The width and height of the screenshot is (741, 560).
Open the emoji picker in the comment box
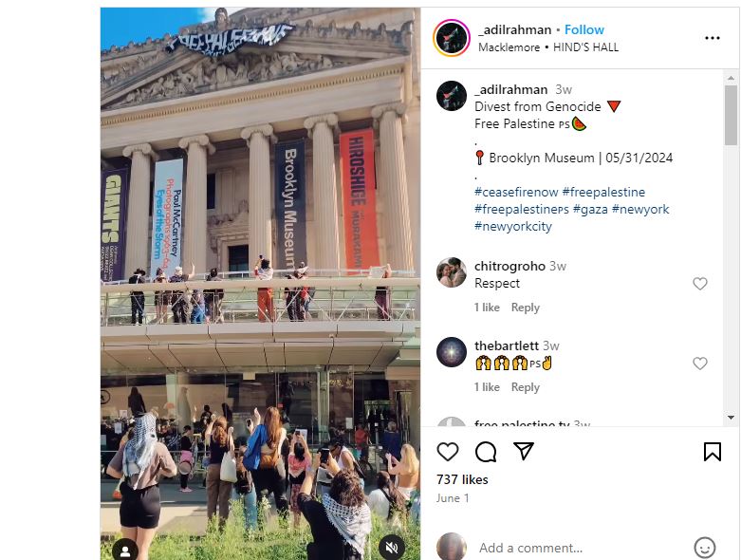(704, 548)
